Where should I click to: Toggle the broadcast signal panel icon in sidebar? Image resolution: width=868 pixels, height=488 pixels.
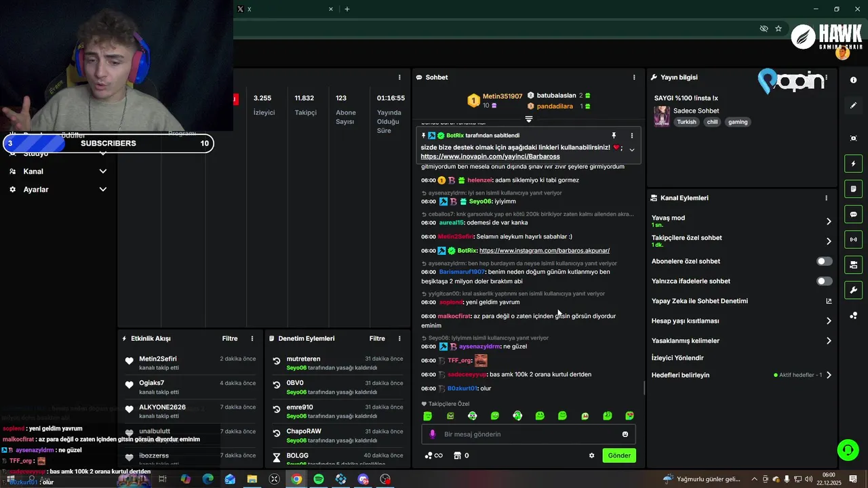[x=853, y=239]
